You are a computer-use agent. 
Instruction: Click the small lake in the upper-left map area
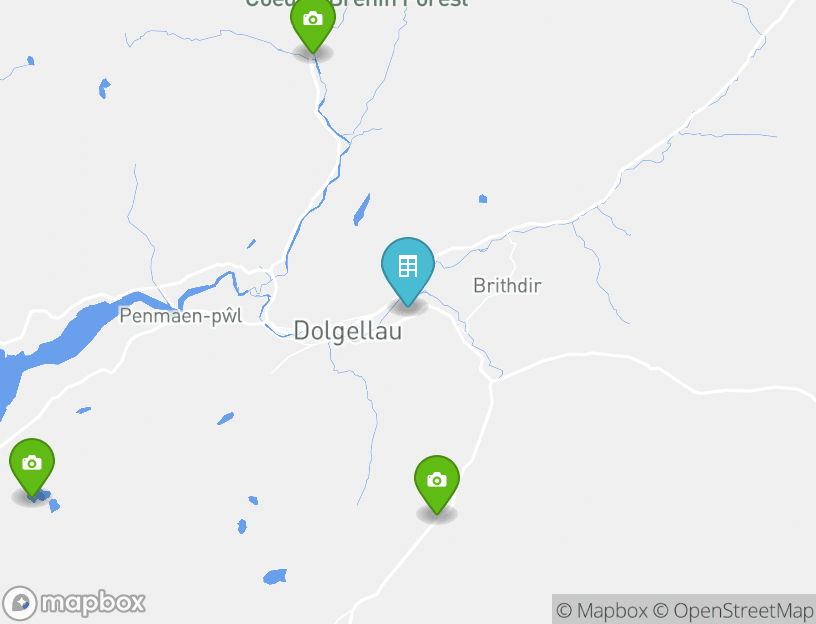104,88
